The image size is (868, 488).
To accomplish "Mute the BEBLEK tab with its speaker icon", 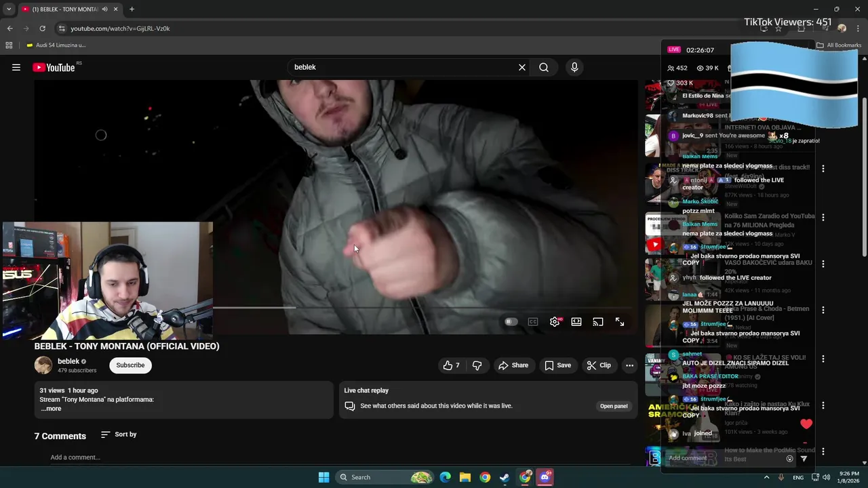I will (x=104, y=9).
